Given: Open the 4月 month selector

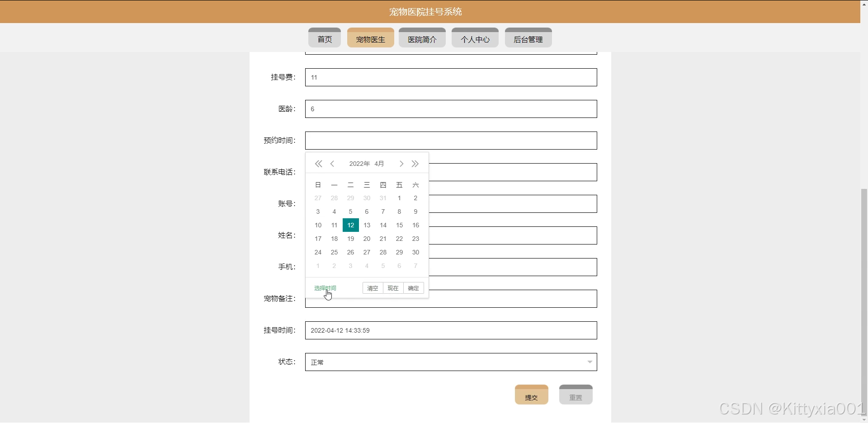Looking at the screenshot, I should 379,164.
